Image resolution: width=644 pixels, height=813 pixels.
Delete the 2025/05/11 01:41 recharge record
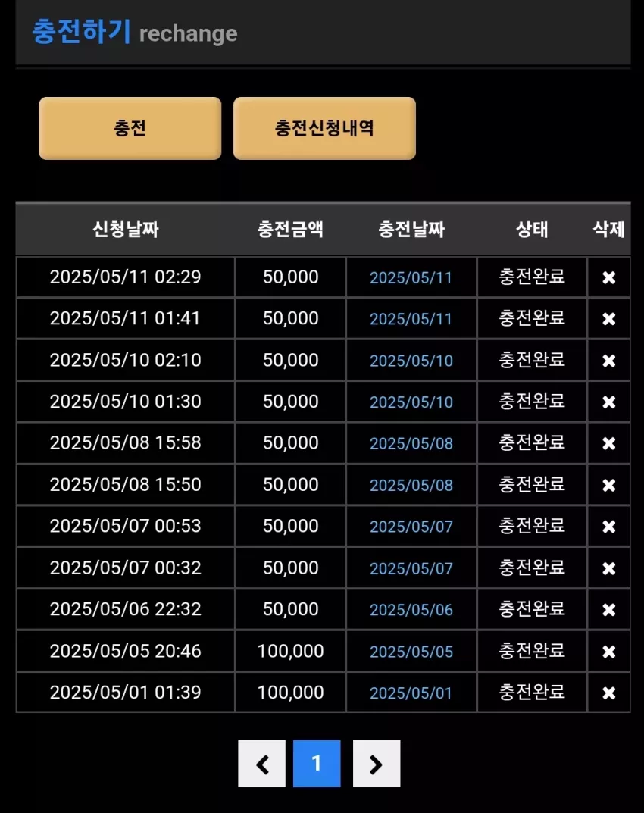pos(608,319)
